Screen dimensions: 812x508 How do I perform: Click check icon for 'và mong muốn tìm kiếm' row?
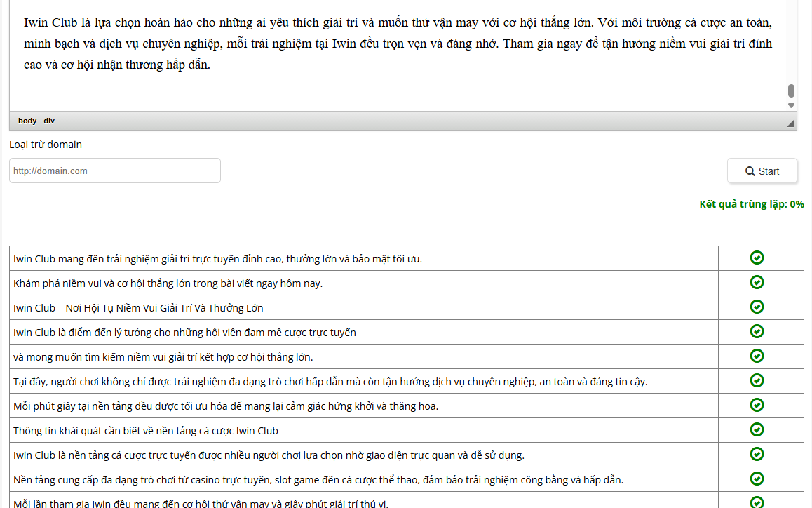tap(757, 356)
